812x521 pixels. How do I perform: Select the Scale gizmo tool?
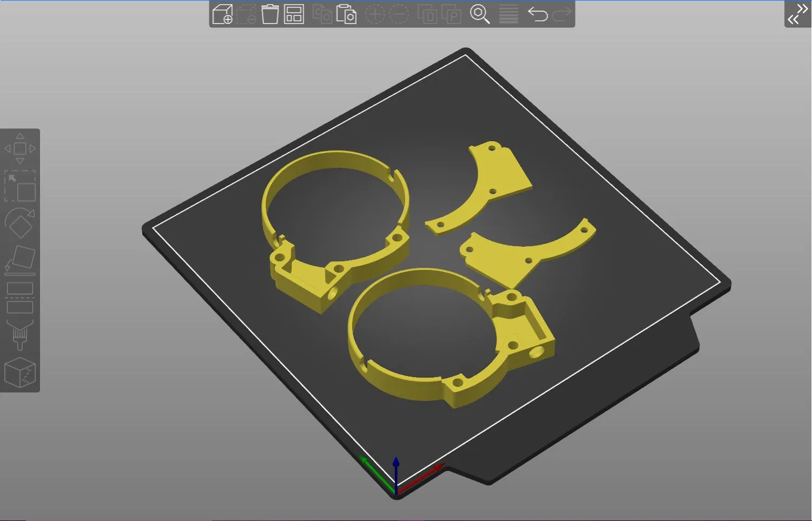(x=20, y=186)
